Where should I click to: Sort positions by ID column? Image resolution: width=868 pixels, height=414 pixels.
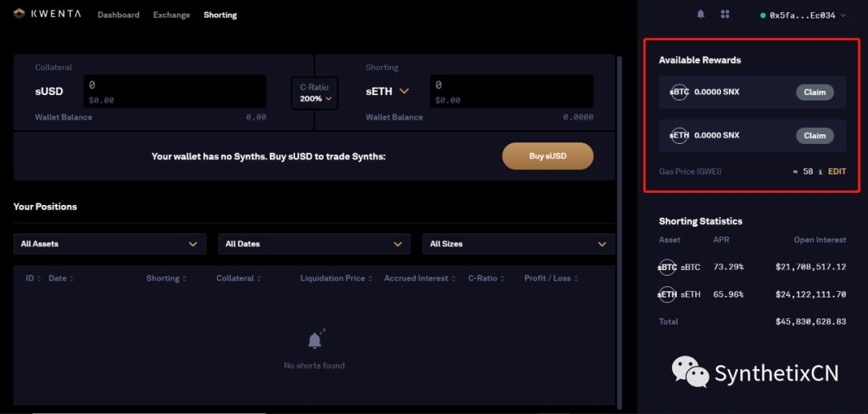pos(33,278)
